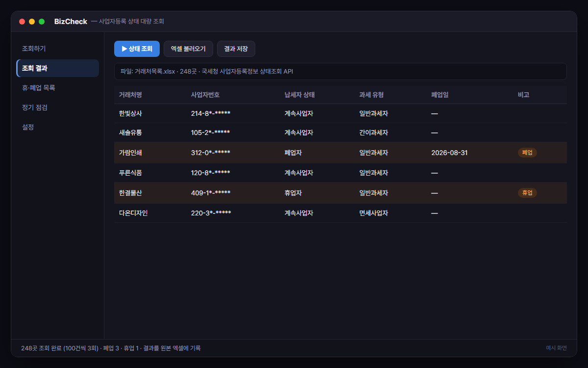Viewport: 588px width, 368px height.
Task: Click the 거래처명 column header
Action: point(130,95)
